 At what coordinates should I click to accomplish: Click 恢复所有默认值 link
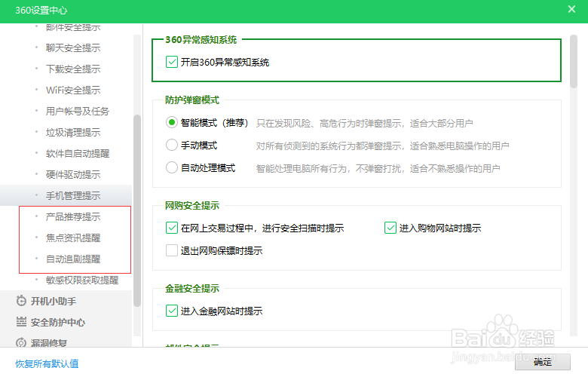(x=47, y=363)
